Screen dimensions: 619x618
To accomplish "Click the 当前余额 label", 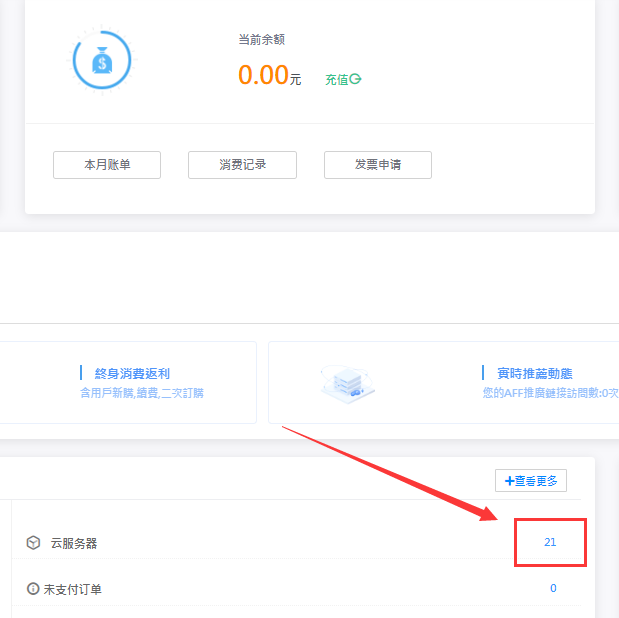I will click(x=262, y=39).
